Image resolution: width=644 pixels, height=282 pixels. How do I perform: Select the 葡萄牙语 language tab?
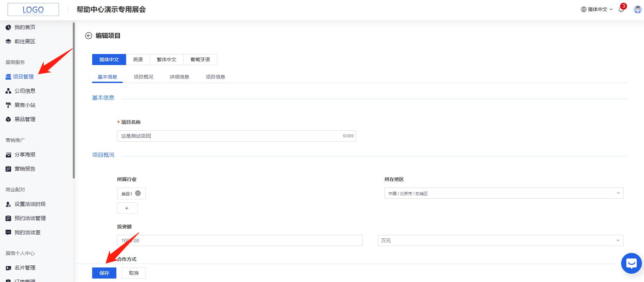pos(200,60)
